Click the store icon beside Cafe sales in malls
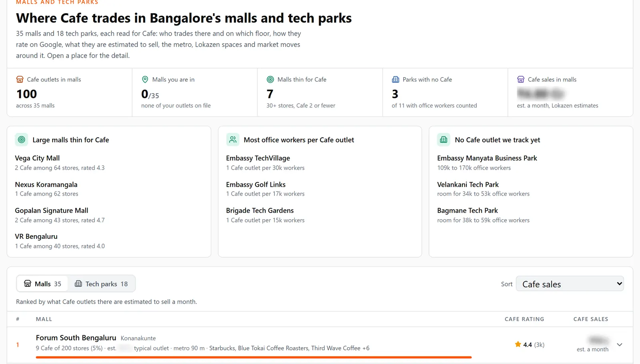The width and height of the screenshot is (640, 364). (x=521, y=80)
